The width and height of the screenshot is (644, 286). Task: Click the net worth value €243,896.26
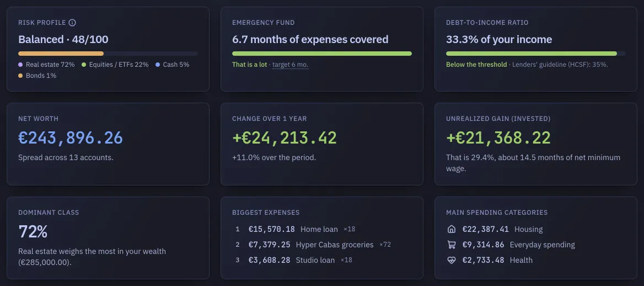point(71,138)
